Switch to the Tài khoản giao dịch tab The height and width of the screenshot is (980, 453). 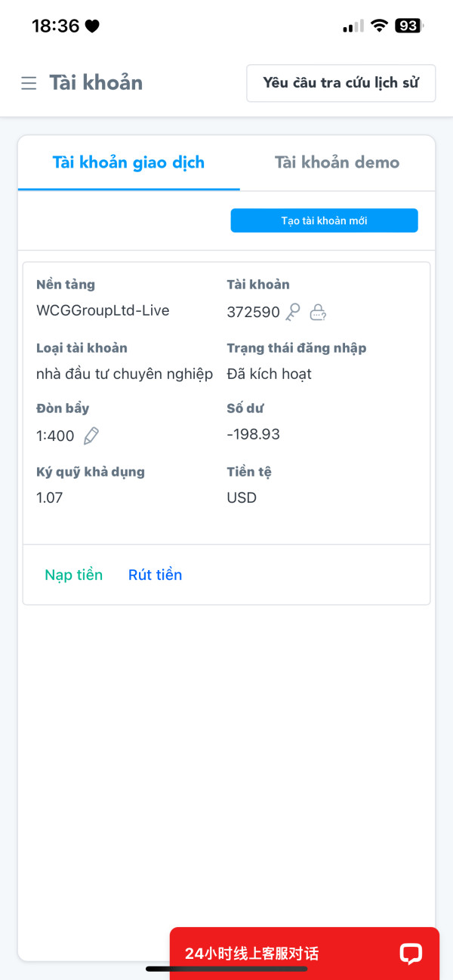coord(128,162)
